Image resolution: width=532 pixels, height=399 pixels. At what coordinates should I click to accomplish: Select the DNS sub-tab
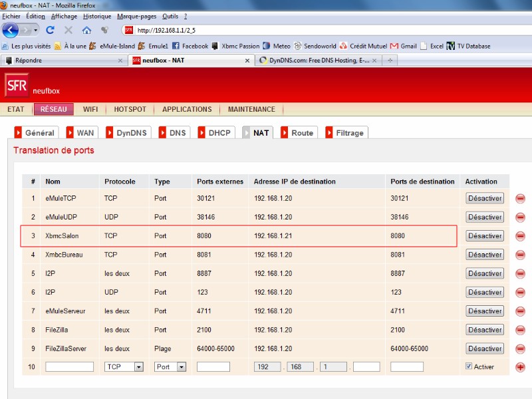tap(174, 132)
